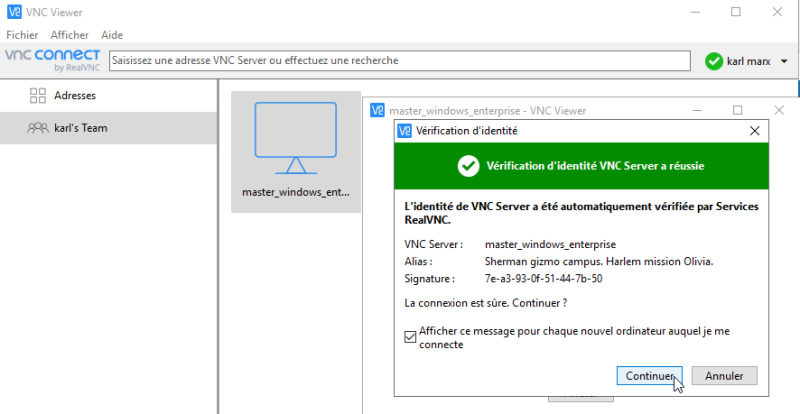Close the master_windows_enterprise VNC Viewer window
The image size is (800, 414).
(779, 110)
